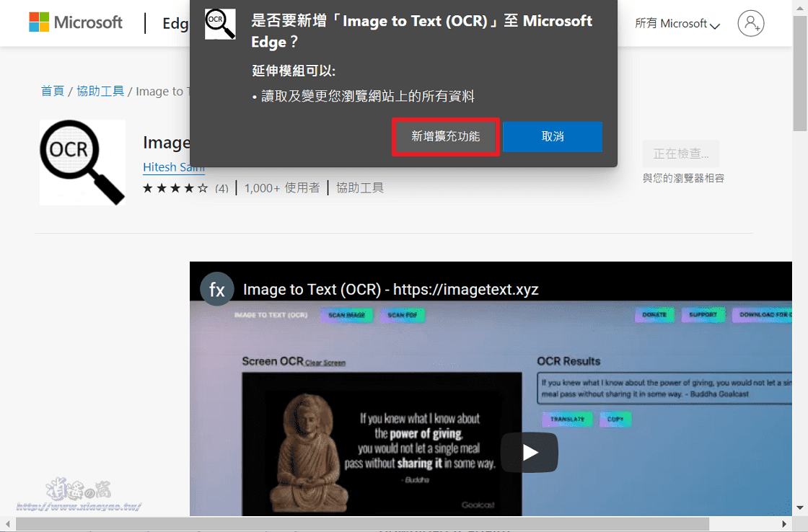Click the 新增擴充功能 button in the dialog
This screenshot has width=808, height=532.
(445, 137)
